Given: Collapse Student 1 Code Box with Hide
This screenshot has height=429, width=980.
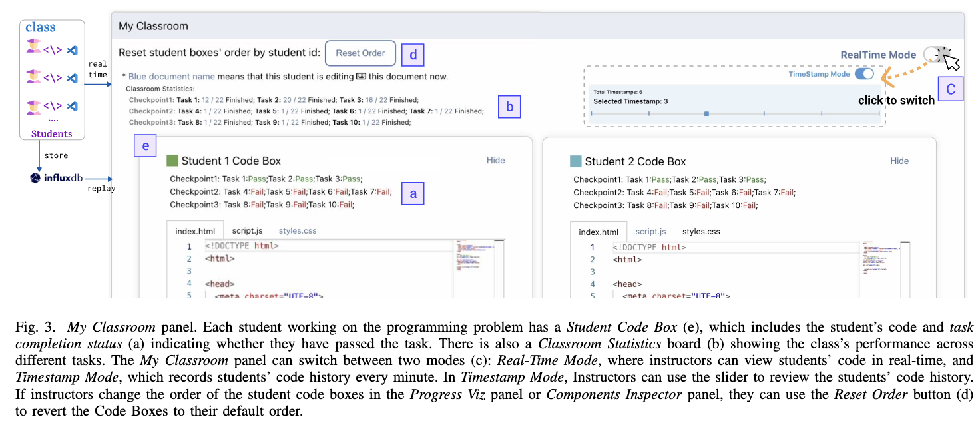Looking at the screenshot, I should [495, 160].
